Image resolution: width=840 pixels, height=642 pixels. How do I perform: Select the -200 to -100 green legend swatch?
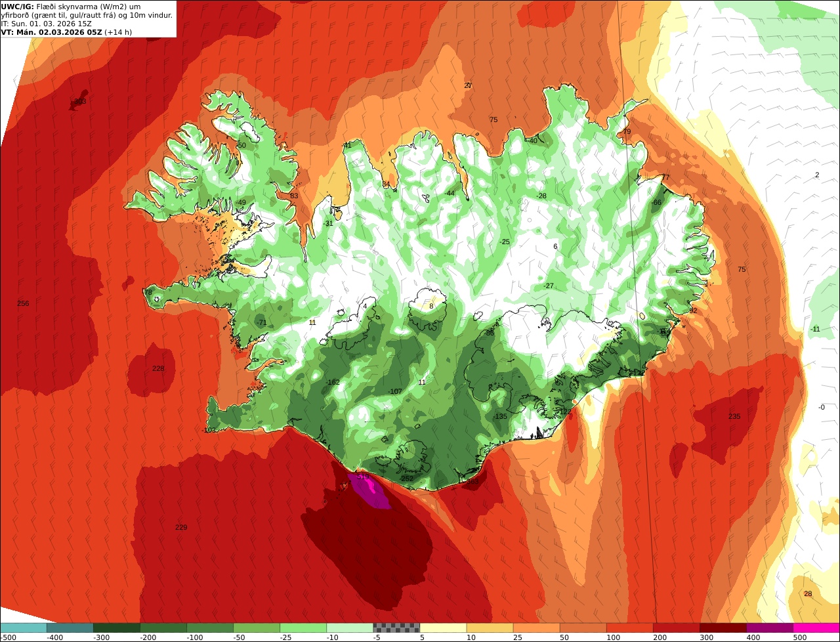pos(163,628)
